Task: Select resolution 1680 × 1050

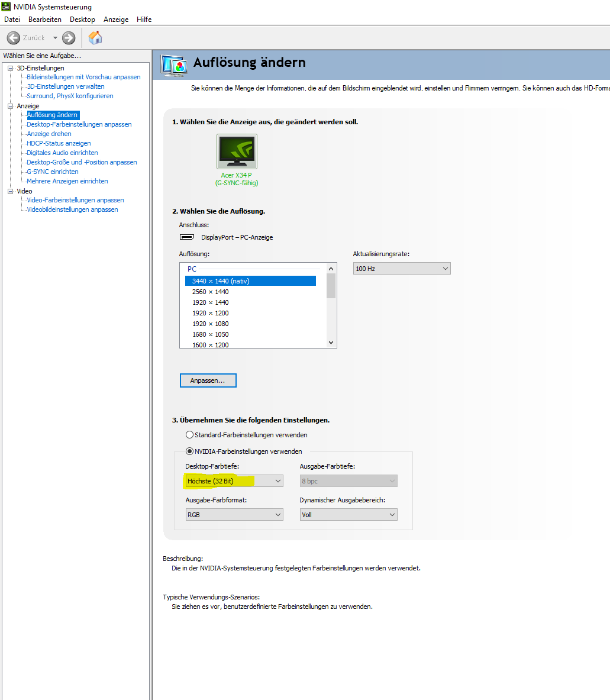Action: tap(211, 334)
